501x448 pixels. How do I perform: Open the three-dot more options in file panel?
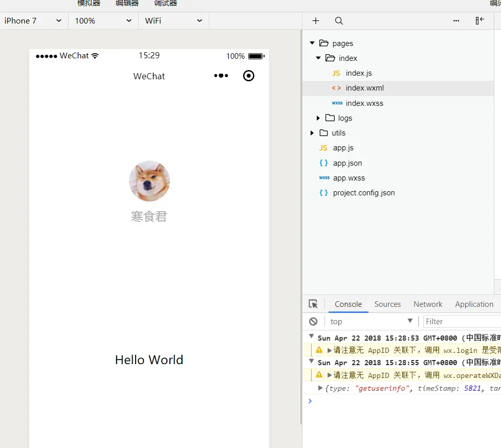[x=456, y=21]
